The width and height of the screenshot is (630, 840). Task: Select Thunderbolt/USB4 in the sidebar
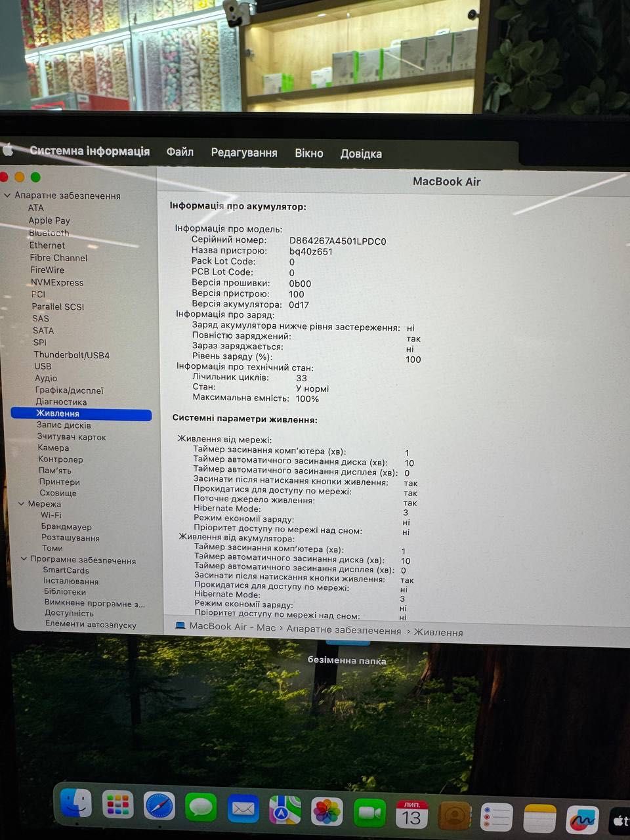[72, 355]
